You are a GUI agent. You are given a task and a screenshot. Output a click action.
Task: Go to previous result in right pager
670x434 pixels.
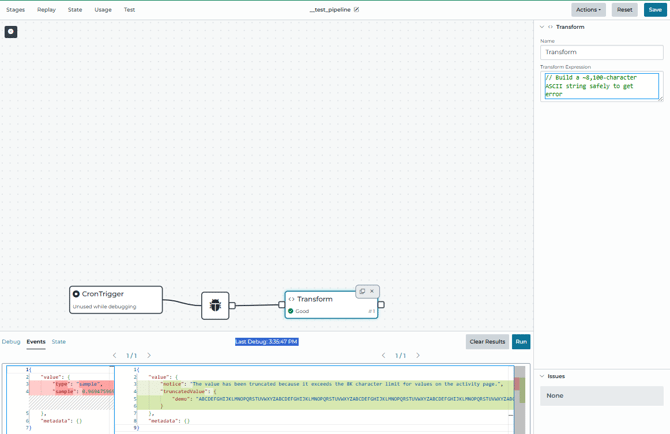tap(383, 355)
